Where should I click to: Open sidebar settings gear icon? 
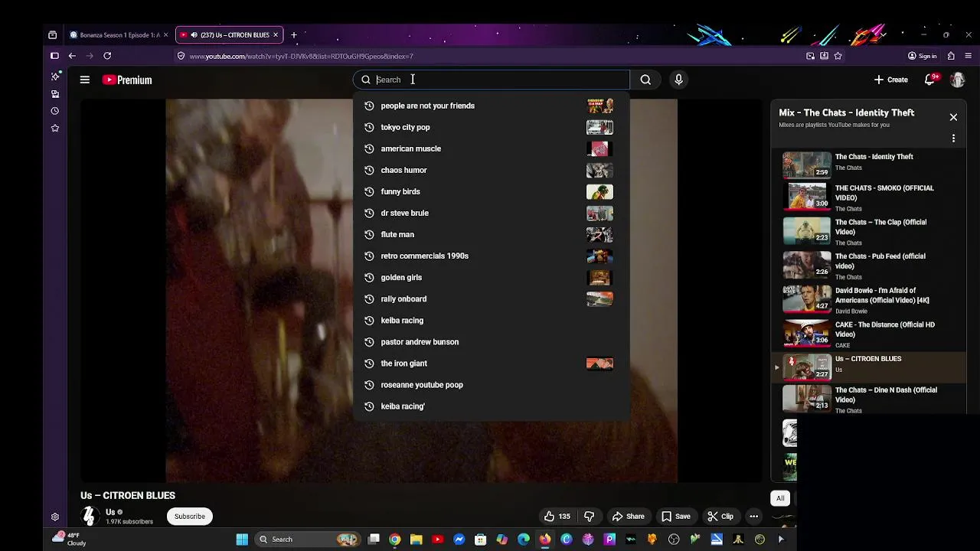point(55,517)
